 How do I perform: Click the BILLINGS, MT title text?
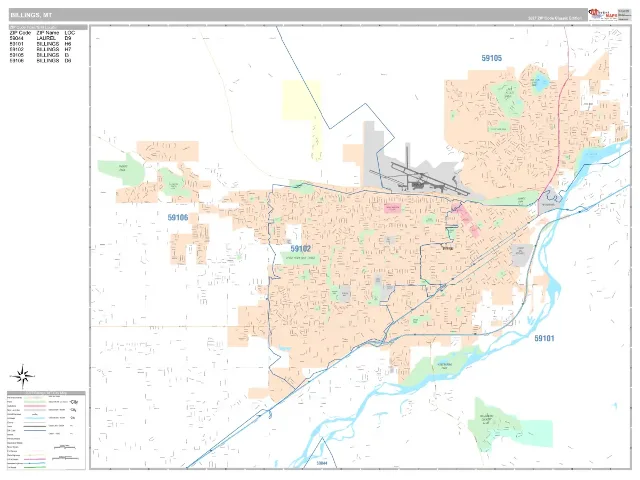(31, 15)
